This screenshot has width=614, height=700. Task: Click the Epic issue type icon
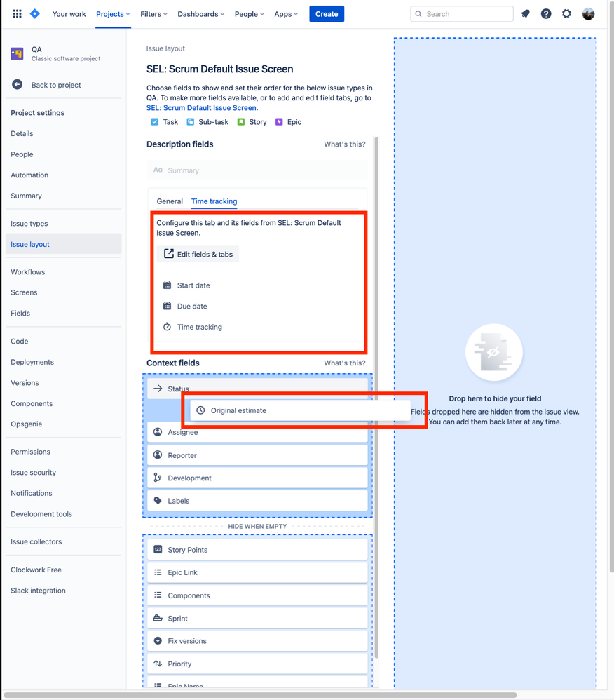pyautogui.click(x=279, y=122)
